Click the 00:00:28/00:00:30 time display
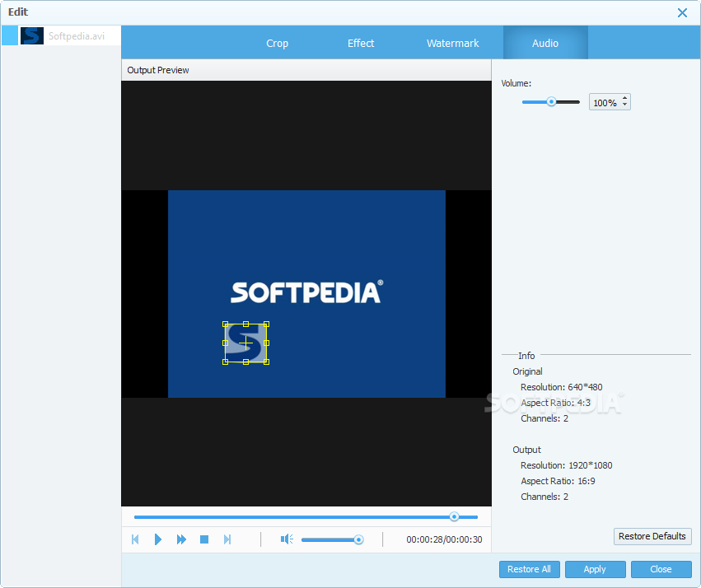The height and width of the screenshot is (588, 701). [444, 539]
